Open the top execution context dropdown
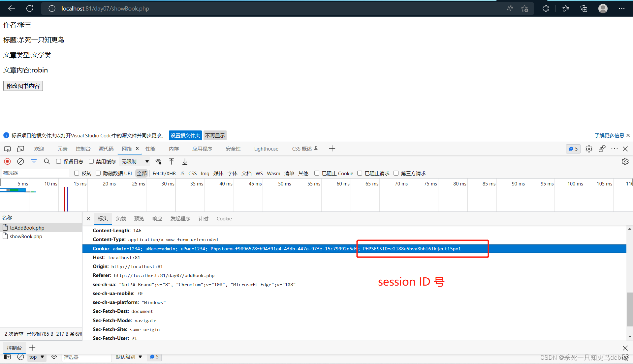Image resolution: width=633 pixels, height=364 pixels. coord(37,357)
